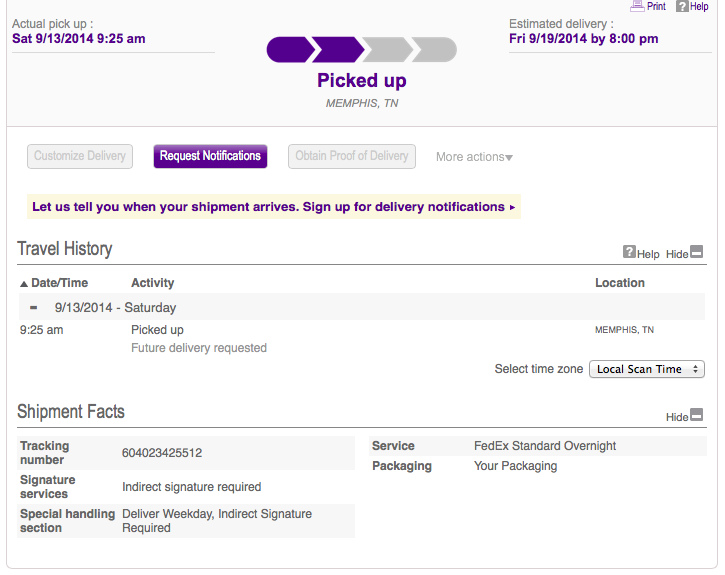Click minus icon beside Shipment Facts Hide
Screen dimensions: 725x575
point(696,415)
